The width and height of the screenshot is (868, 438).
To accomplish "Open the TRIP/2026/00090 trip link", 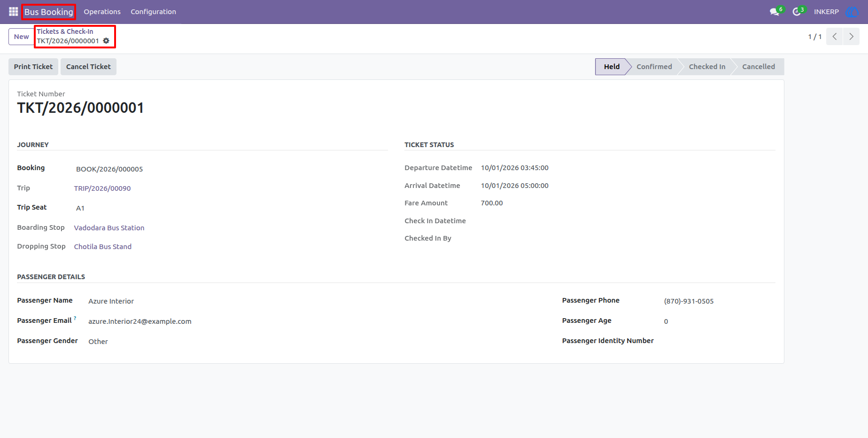I will [x=102, y=188].
